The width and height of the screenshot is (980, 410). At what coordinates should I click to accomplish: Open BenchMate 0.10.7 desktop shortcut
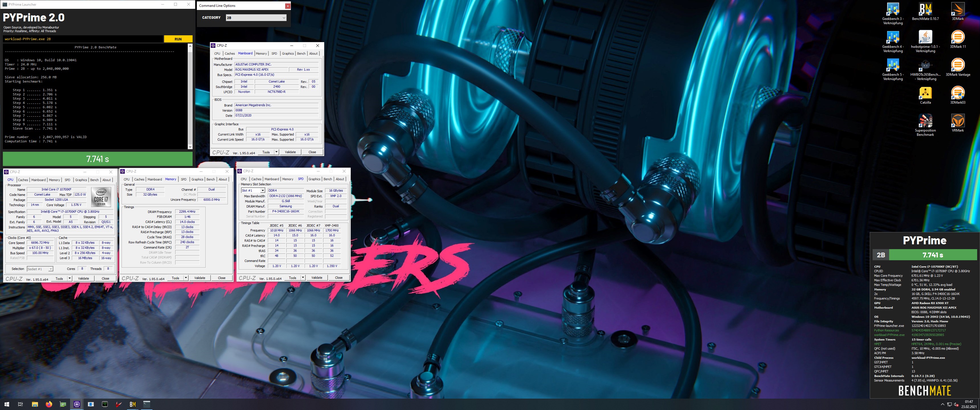point(925,12)
